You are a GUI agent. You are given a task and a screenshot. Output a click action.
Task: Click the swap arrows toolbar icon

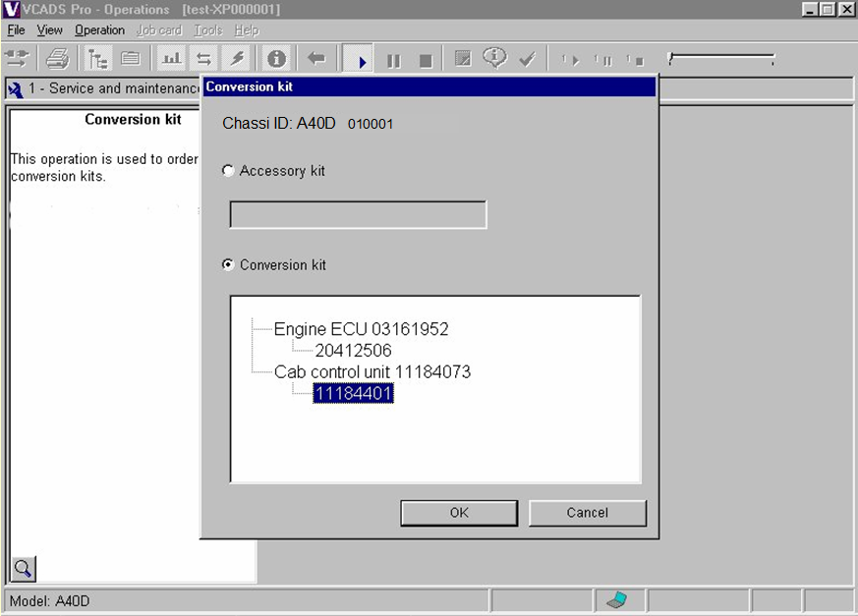click(204, 58)
